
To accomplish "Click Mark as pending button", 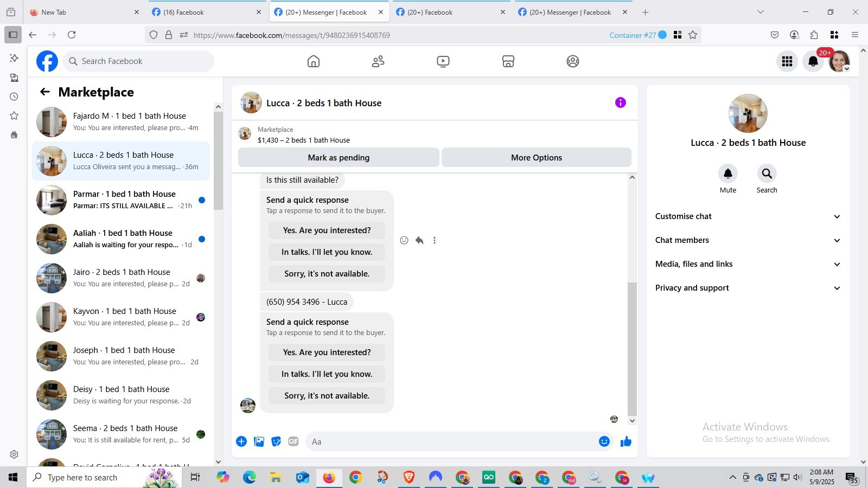I will [339, 158].
